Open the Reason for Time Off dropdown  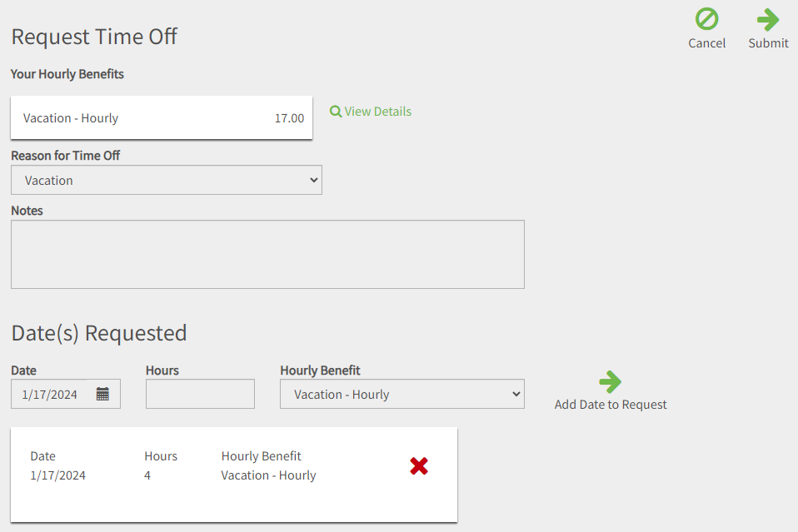(166, 180)
